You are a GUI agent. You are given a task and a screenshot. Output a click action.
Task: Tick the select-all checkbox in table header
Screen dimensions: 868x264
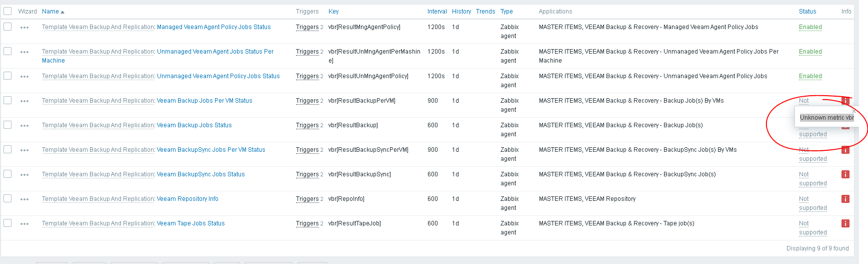(x=7, y=11)
